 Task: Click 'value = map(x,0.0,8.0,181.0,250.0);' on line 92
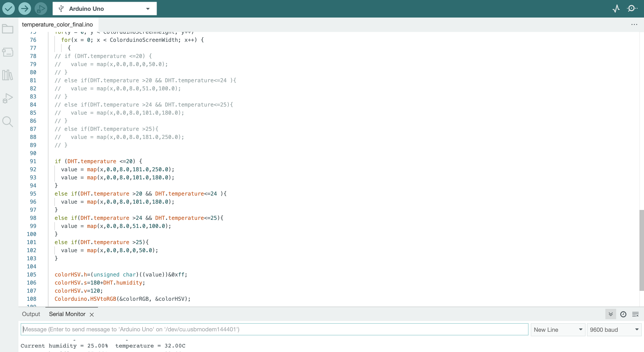point(118,169)
